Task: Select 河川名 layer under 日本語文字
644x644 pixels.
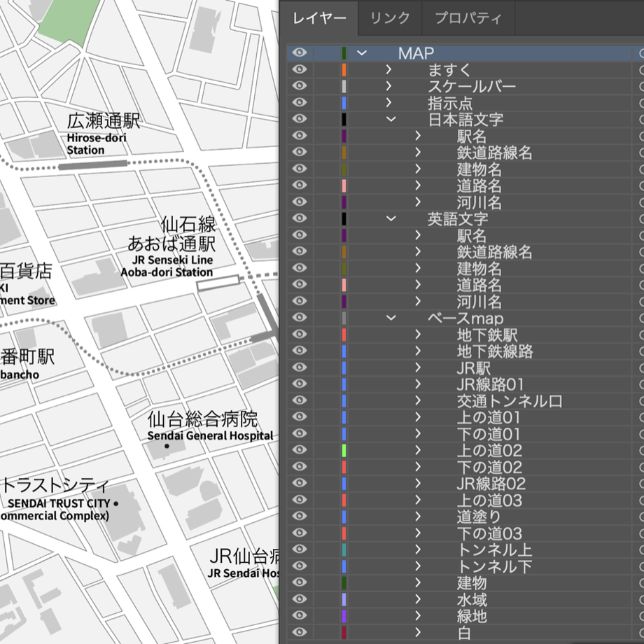Action: click(479, 202)
